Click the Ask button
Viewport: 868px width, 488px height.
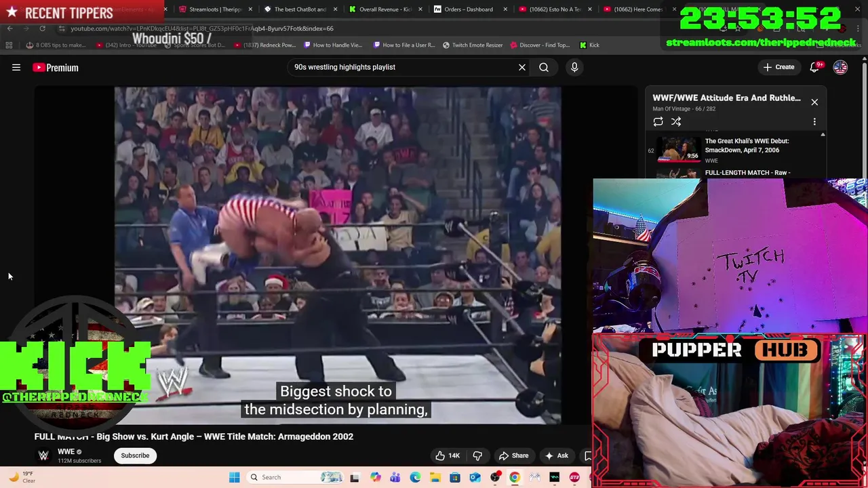pos(556,455)
